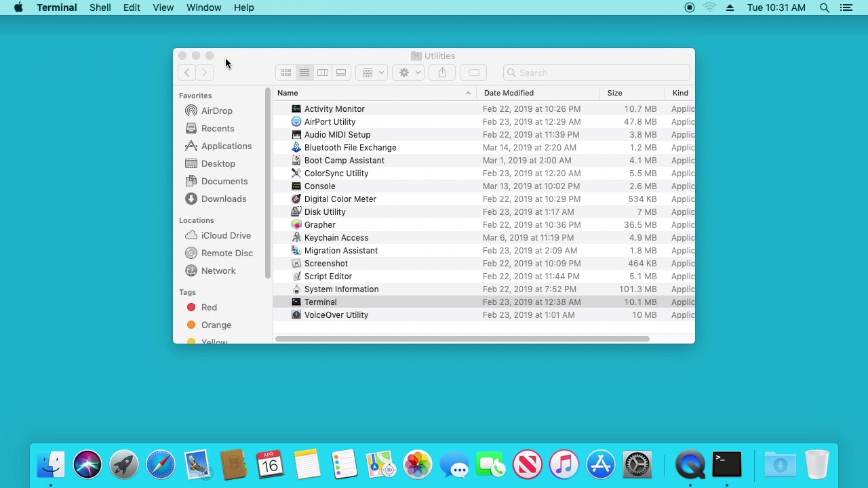Select the Keychain Access icon
Image resolution: width=868 pixels, height=488 pixels.
(x=296, y=237)
